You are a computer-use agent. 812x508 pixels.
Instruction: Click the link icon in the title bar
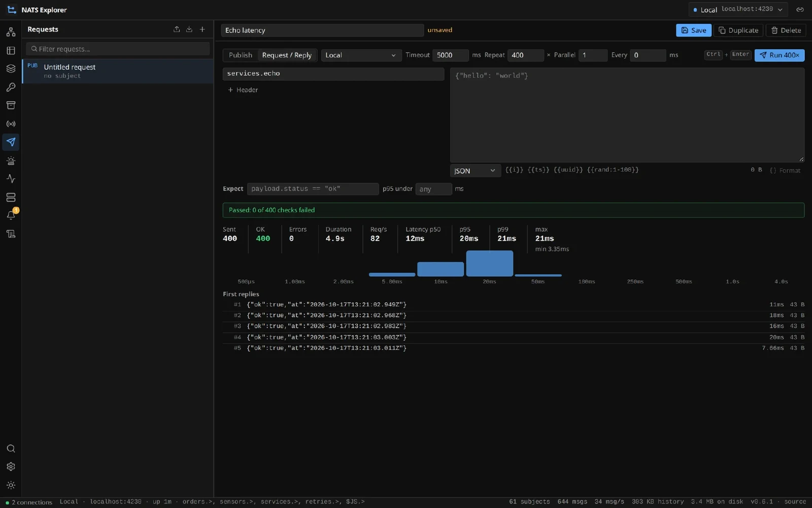pyautogui.click(x=800, y=10)
